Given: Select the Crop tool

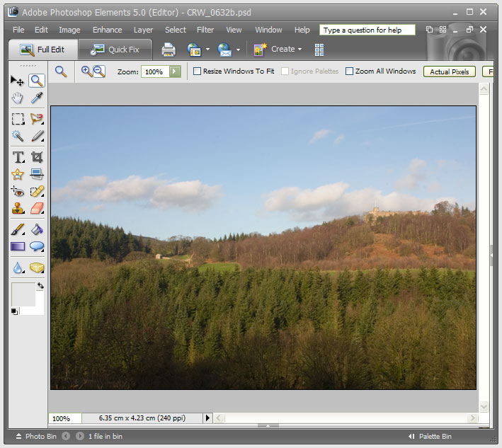Looking at the screenshot, I should pos(37,157).
